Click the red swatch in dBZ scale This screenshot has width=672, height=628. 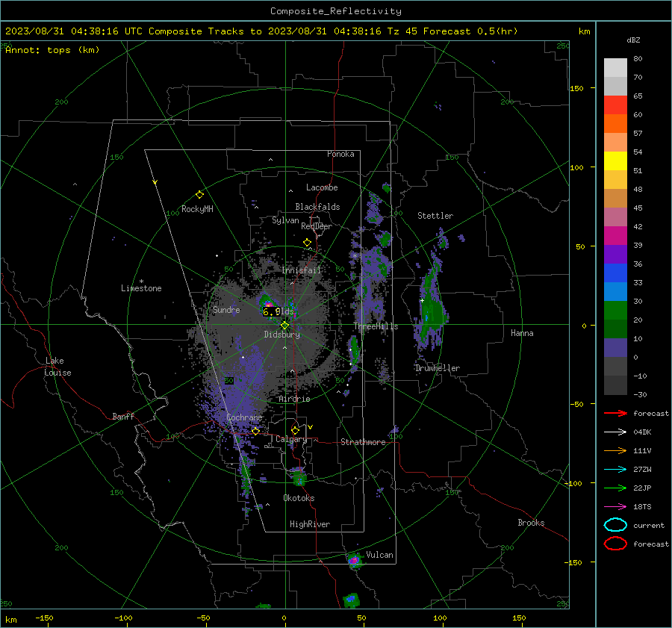pos(615,105)
